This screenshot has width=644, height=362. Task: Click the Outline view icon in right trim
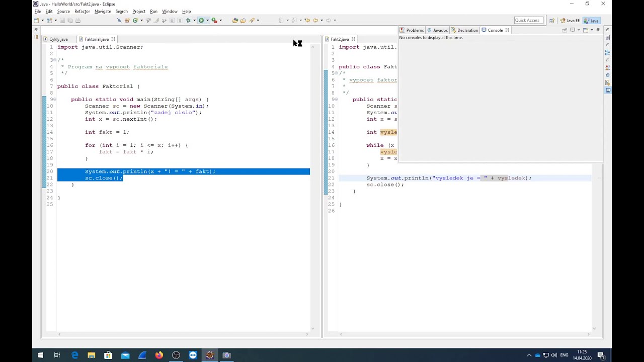(608, 52)
